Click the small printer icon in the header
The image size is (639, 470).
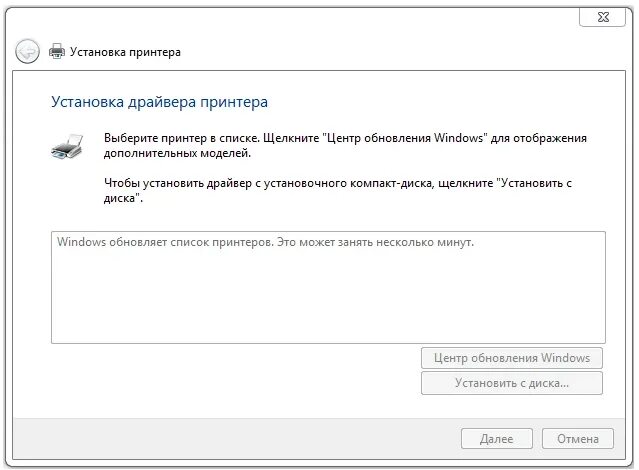pyautogui.click(x=57, y=51)
